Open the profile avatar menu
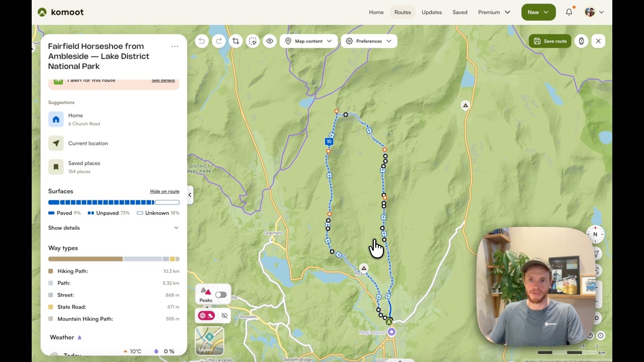 coord(594,12)
